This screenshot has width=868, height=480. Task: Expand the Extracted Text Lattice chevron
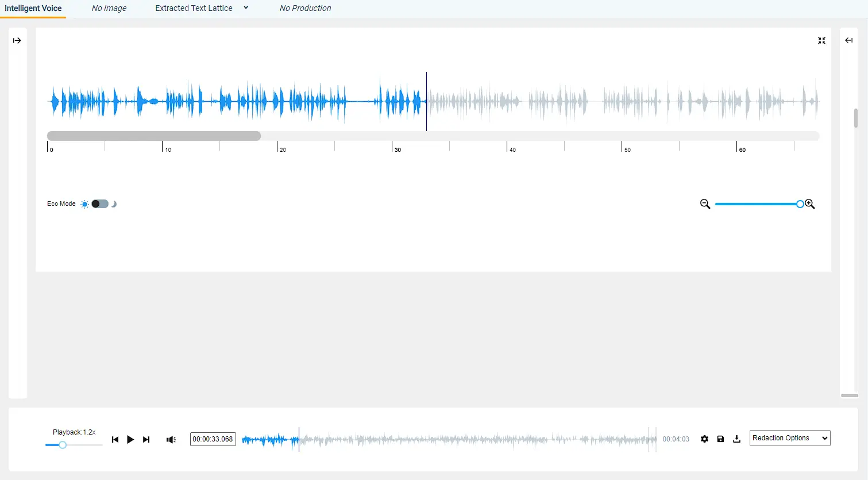pyautogui.click(x=246, y=8)
